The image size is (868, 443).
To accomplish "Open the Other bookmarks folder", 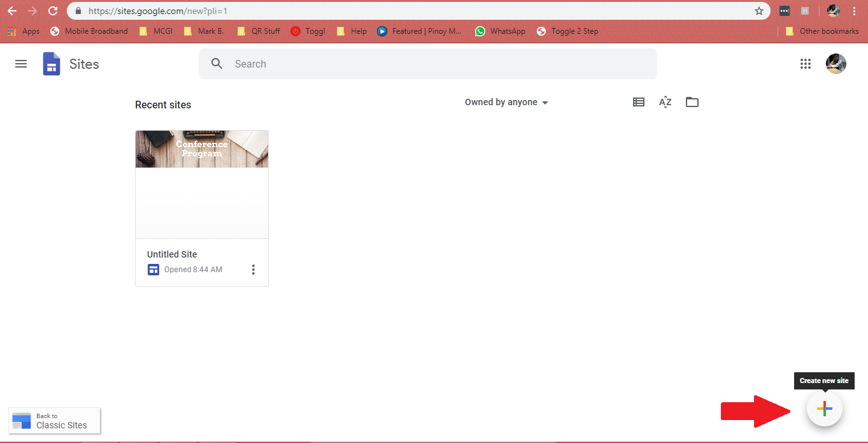I will (822, 31).
